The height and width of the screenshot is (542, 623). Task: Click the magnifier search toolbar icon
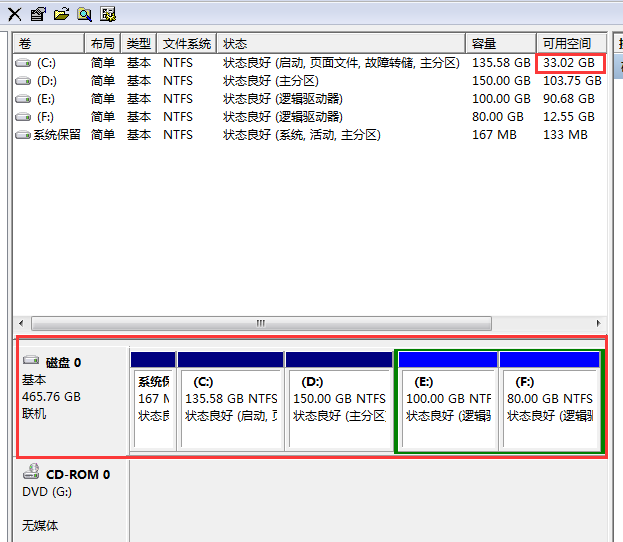84,14
